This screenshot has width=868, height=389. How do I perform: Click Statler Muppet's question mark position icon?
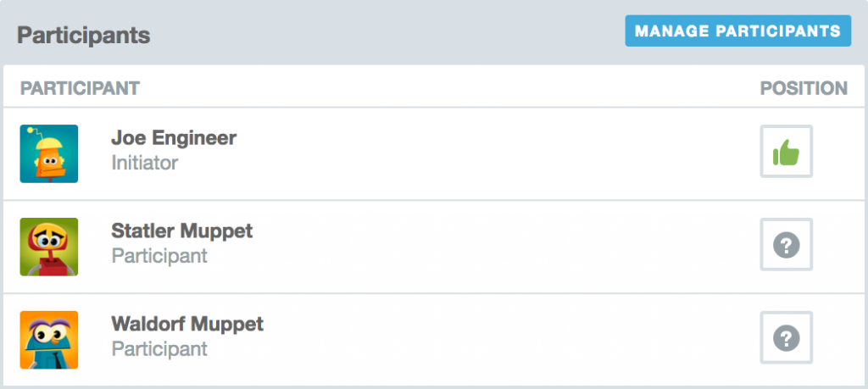pyautogui.click(x=786, y=246)
